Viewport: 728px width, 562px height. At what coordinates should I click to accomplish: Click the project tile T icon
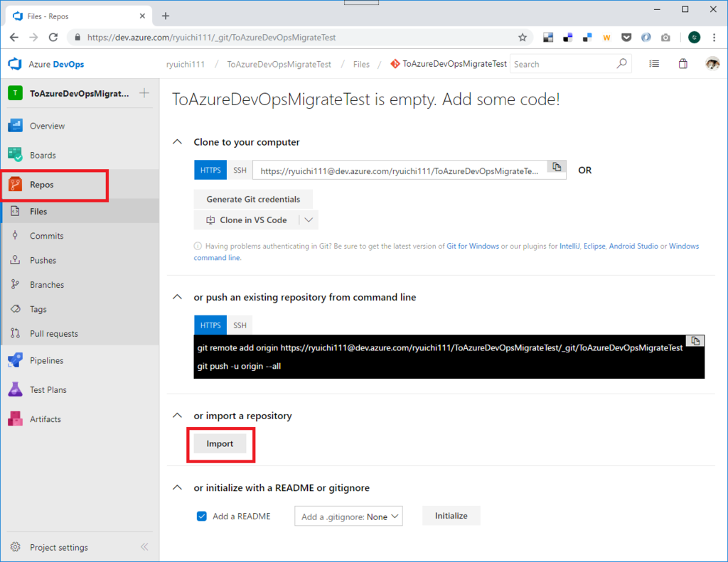(x=16, y=93)
